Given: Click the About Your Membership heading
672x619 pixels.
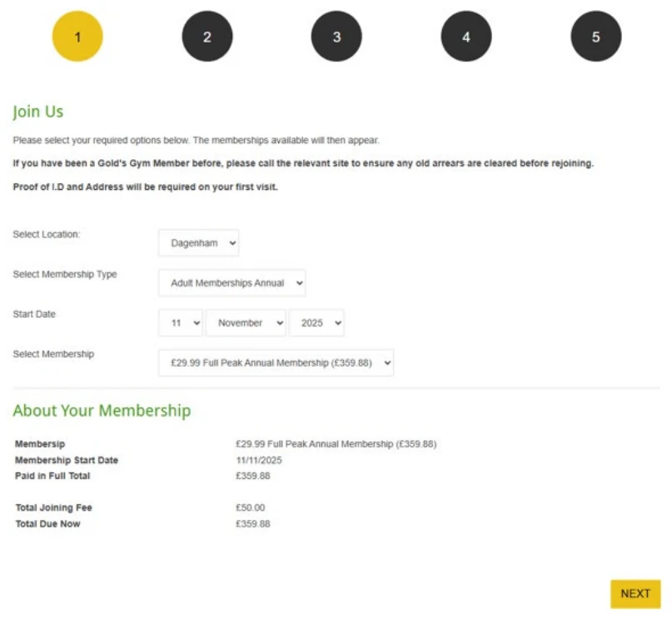Looking at the screenshot, I should click(x=102, y=411).
